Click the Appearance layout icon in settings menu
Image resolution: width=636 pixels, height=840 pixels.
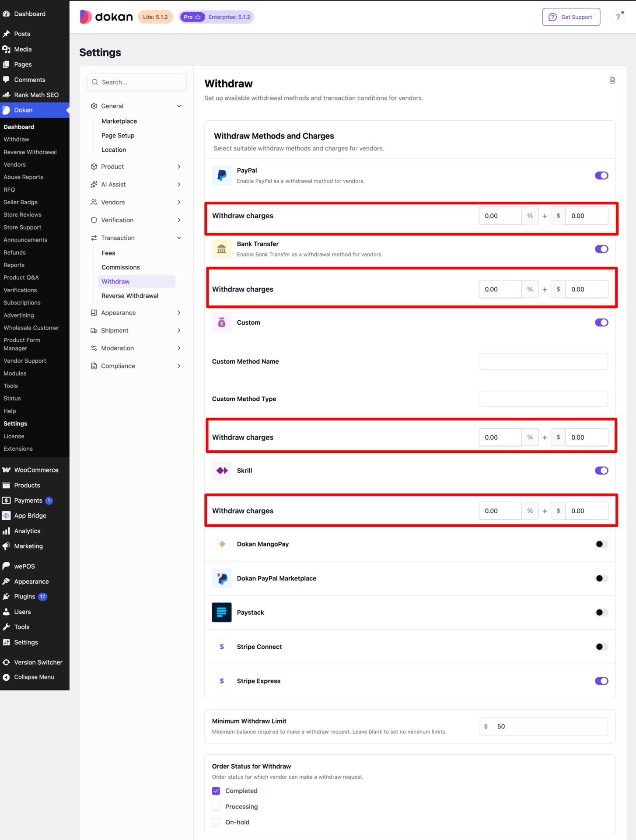point(94,313)
